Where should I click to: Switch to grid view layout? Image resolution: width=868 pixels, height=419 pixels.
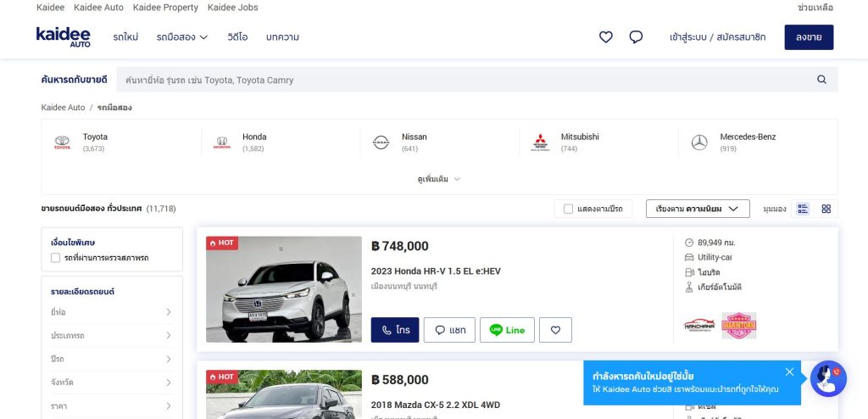(x=826, y=209)
